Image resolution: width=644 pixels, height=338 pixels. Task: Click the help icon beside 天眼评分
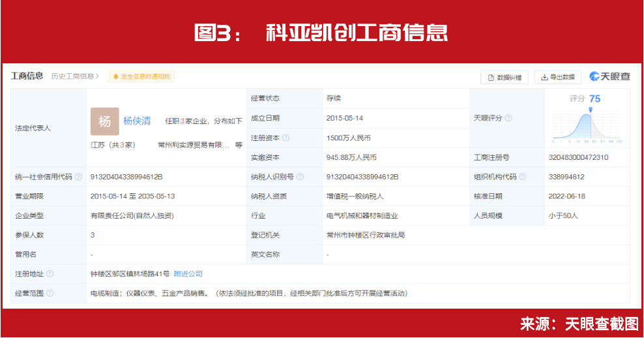tap(508, 118)
